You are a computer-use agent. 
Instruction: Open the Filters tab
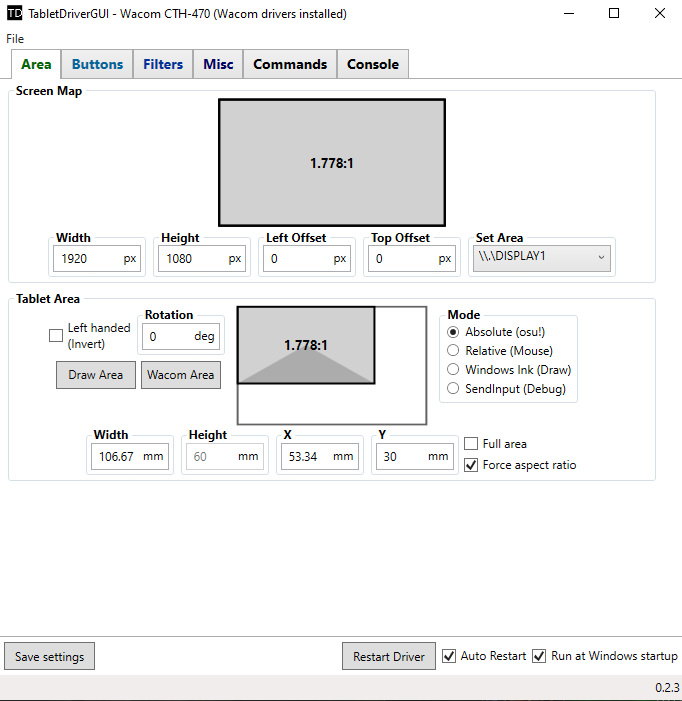(x=163, y=64)
